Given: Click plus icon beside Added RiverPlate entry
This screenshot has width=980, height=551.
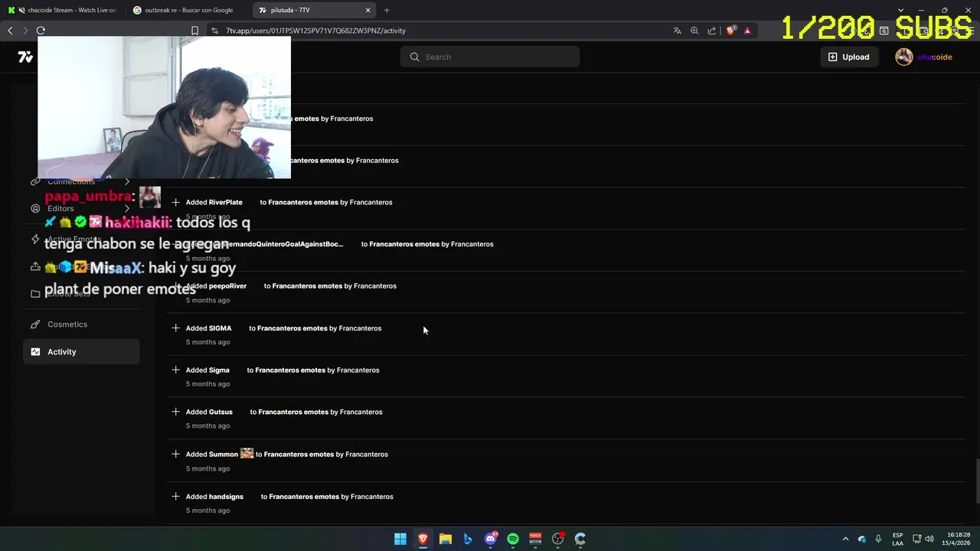Looking at the screenshot, I should click(175, 202).
